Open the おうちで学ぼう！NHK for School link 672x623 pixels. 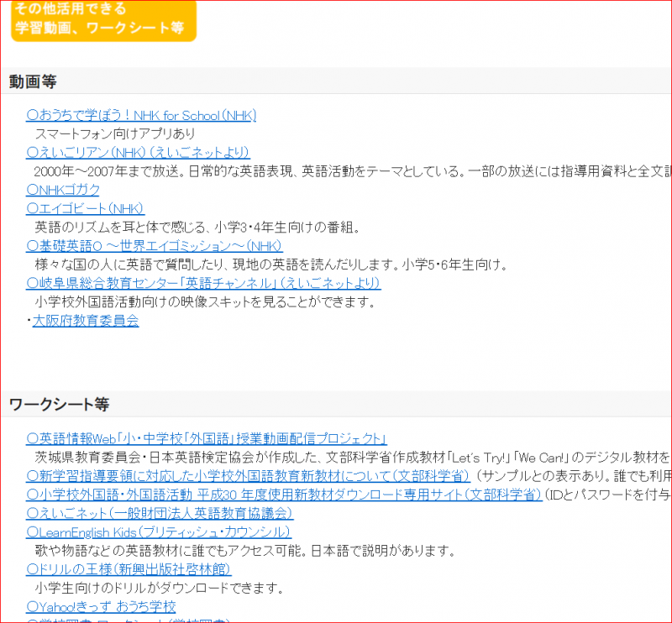[x=141, y=115]
